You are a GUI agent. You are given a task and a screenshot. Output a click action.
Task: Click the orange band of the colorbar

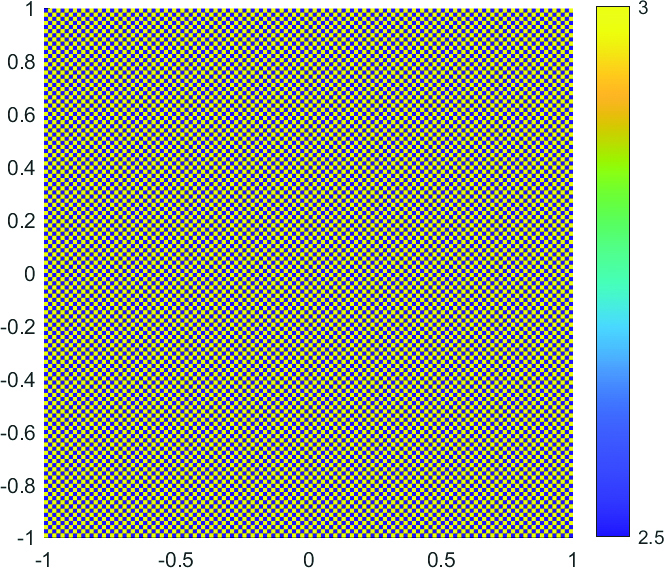613,95
